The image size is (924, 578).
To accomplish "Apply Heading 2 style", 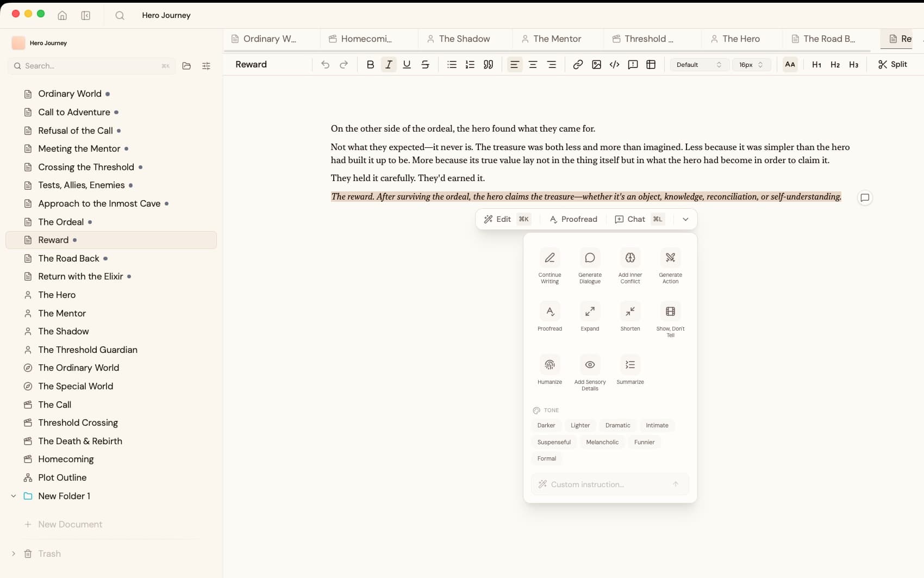I will click(x=835, y=64).
